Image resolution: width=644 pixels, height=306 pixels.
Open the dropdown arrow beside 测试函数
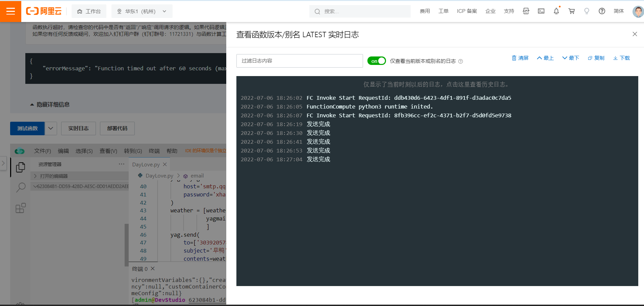pos(51,128)
